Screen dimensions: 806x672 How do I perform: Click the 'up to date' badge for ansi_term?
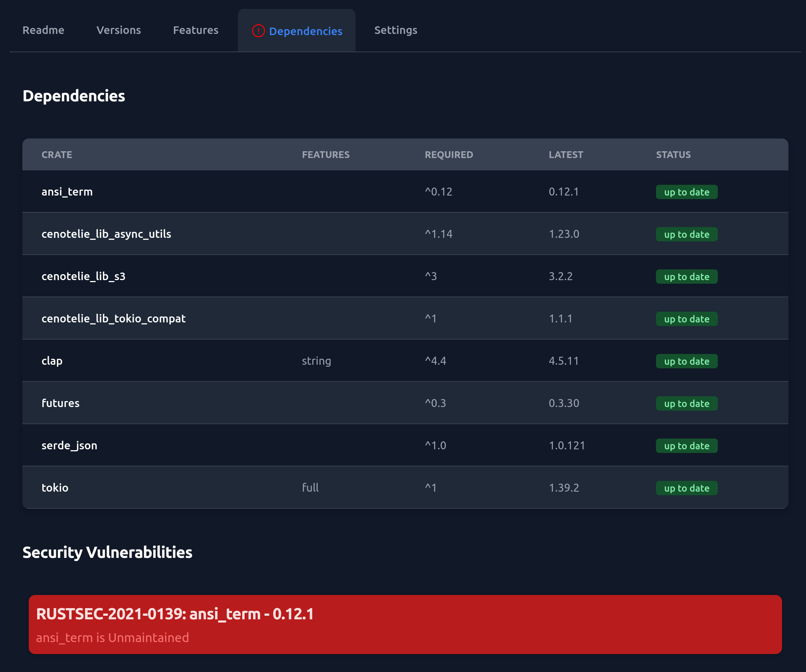(x=686, y=192)
